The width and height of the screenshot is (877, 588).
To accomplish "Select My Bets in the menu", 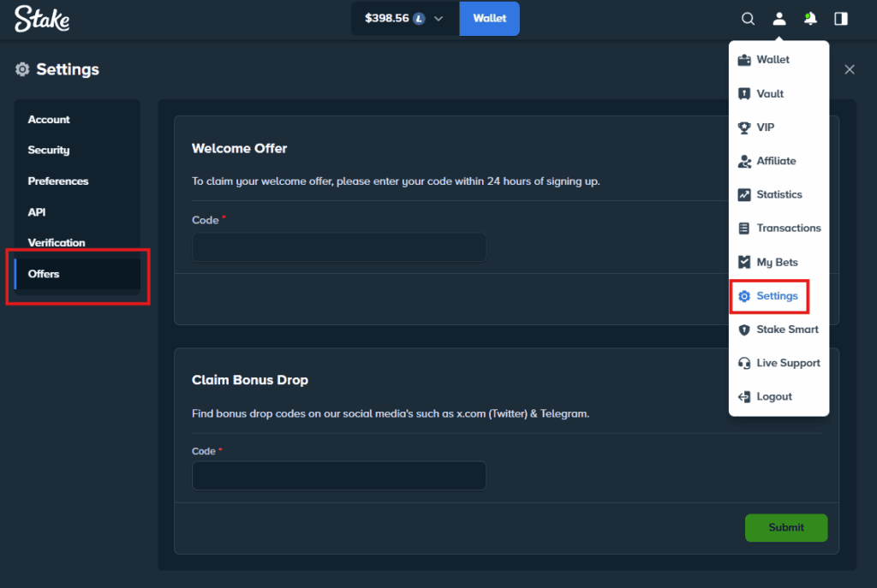I will [x=776, y=262].
